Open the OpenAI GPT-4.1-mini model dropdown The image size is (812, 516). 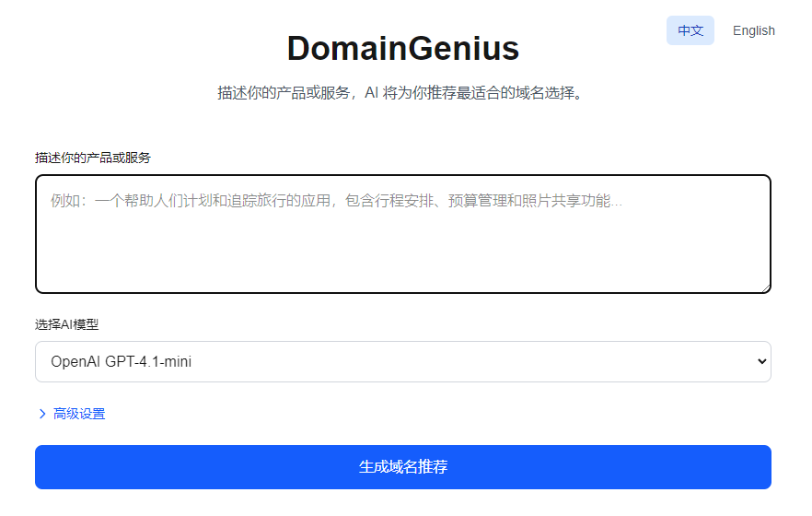pyautogui.click(x=403, y=361)
